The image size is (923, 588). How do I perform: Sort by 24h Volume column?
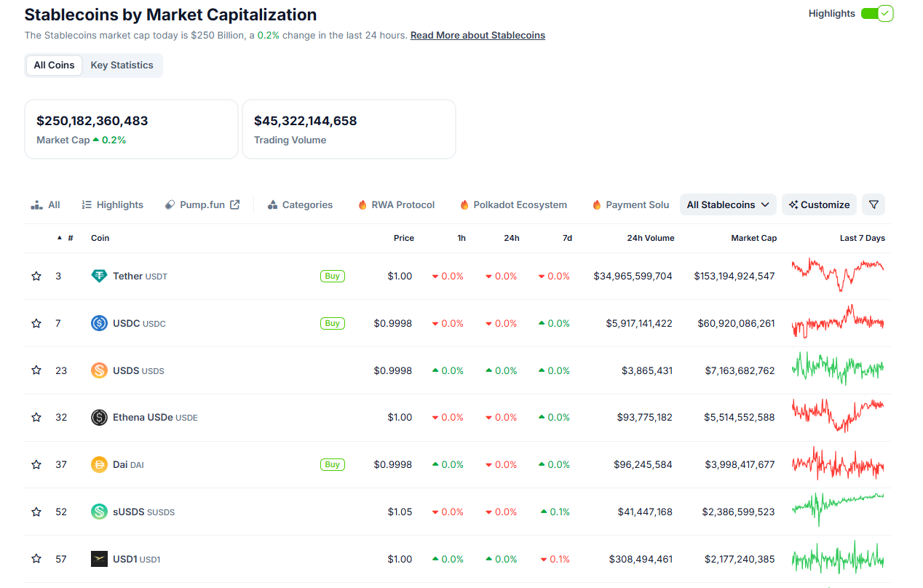[651, 238]
